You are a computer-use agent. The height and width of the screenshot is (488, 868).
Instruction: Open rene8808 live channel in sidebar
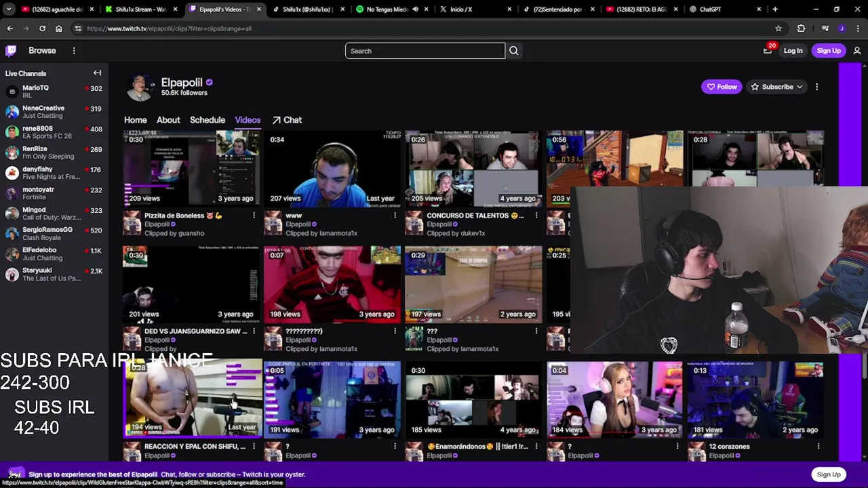pyautogui.click(x=54, y=132)
